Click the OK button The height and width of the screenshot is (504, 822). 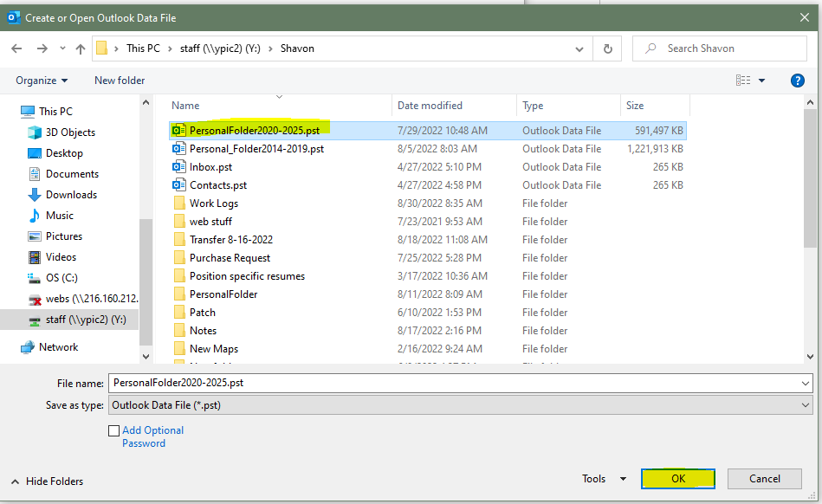[678, 479]
